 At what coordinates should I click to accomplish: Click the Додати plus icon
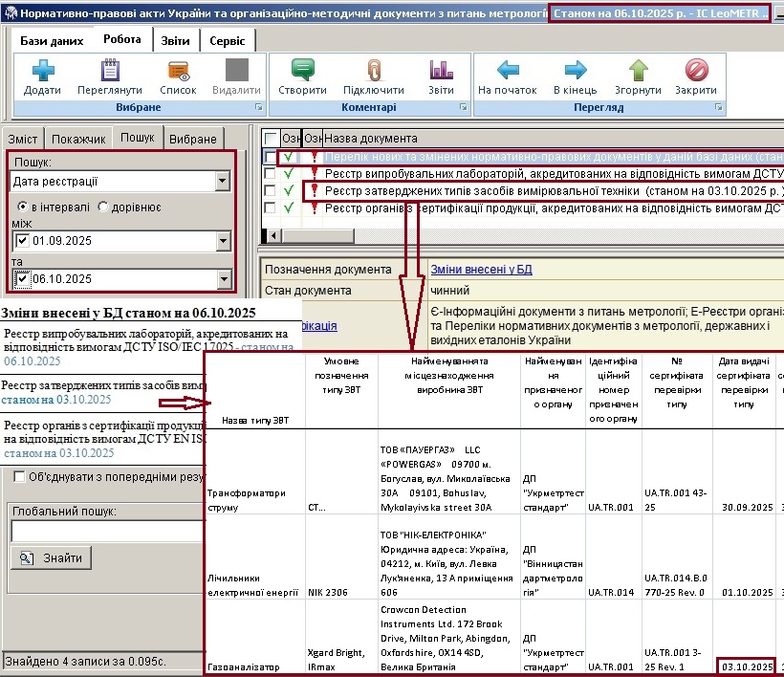click(x=42, y=72)
